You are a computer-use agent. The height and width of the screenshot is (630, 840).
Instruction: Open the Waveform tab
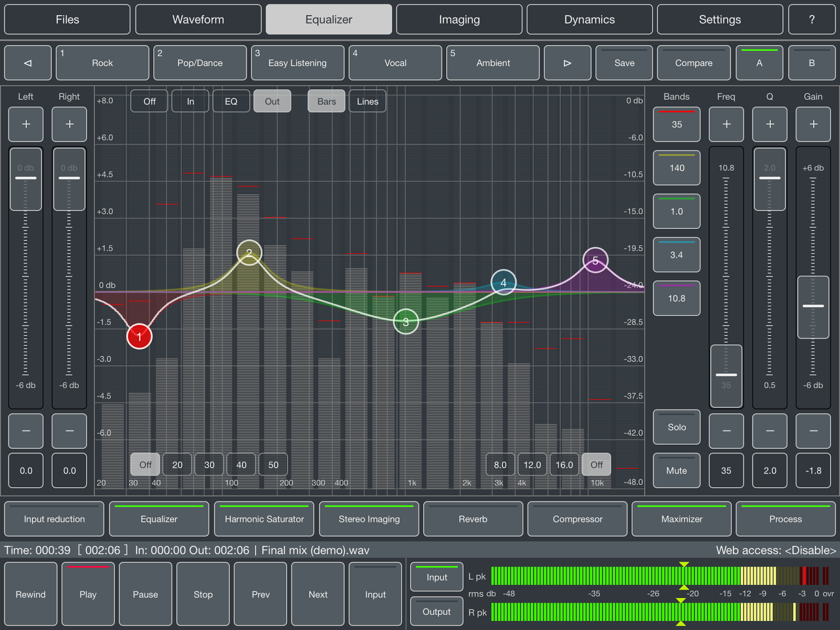(x=198, y=19)
